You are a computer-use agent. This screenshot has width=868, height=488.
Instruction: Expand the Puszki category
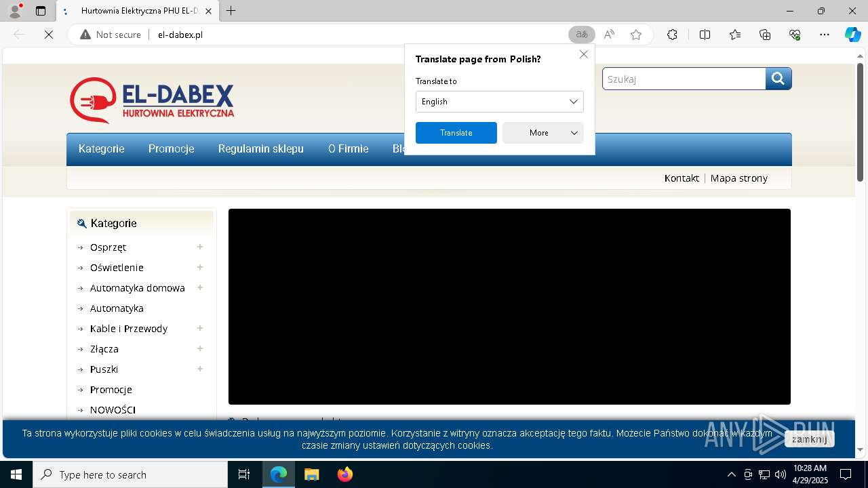click(200, 369)
